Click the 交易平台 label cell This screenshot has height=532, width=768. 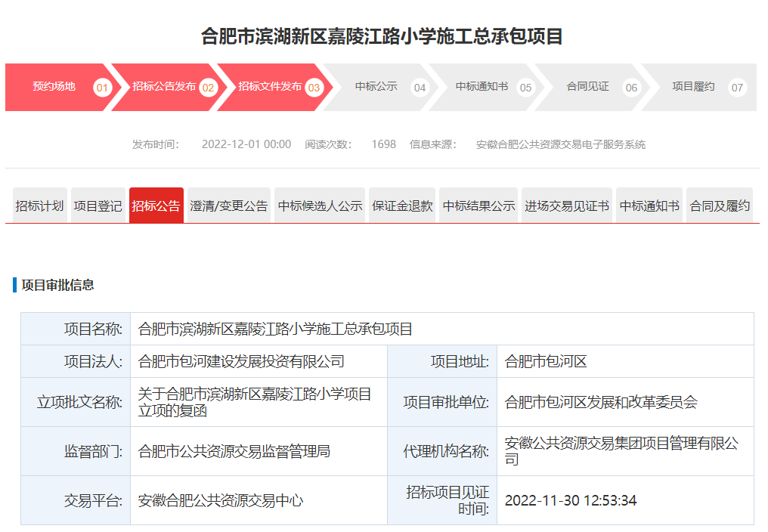pyautogui.click(x=76, y=500)
